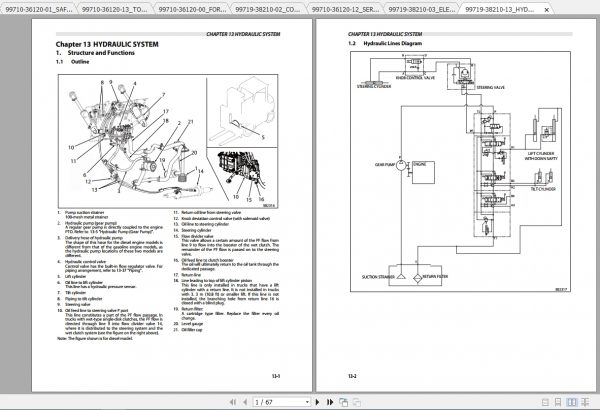Click the 'Chapter 13 HYDRAULIC SYSTEM' heading
The height and width of the screenshot is (410, 600).
click(107, 44)
